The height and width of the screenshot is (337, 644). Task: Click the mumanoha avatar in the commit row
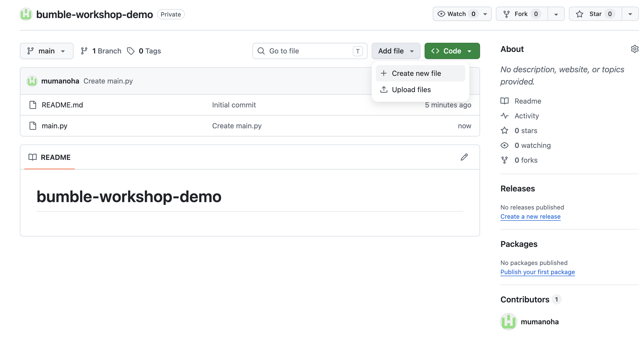point(32,81)
